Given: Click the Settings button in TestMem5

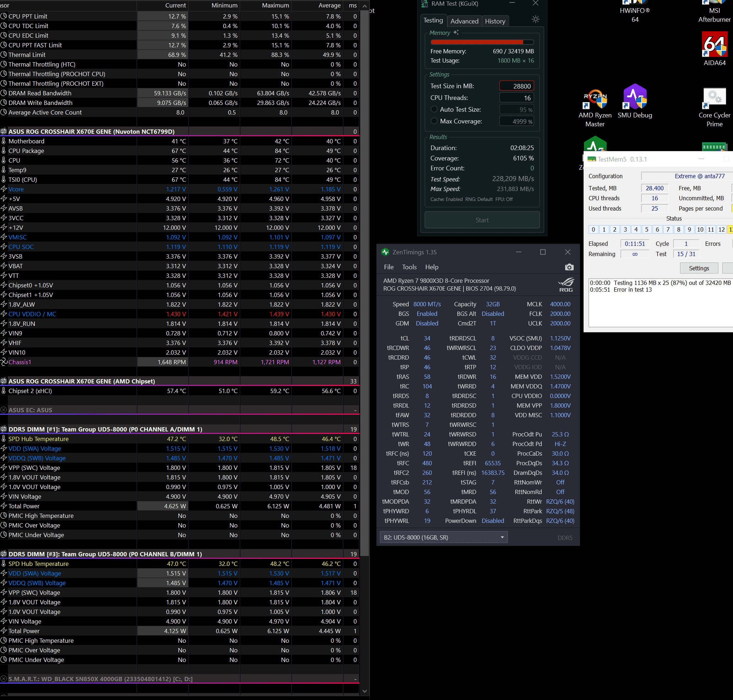Looking at the screenshot, I should point(698,268).
